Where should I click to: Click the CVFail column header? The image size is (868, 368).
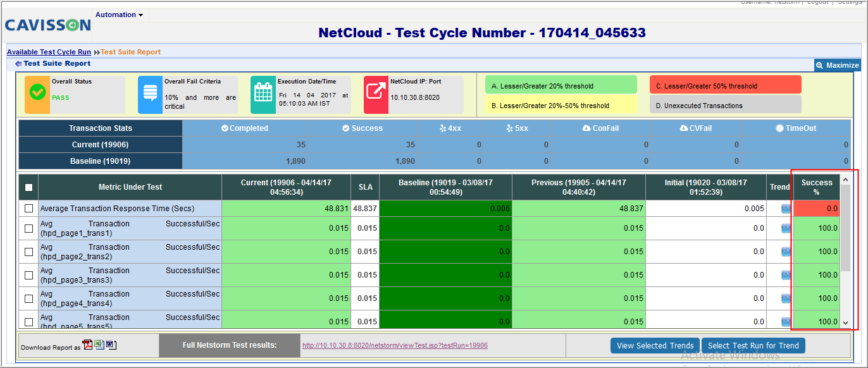[x=695, y=128]
